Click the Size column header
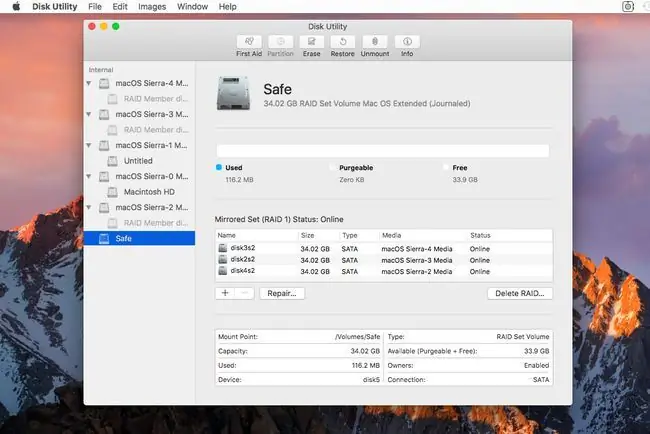650x434 pixels. 308,235
